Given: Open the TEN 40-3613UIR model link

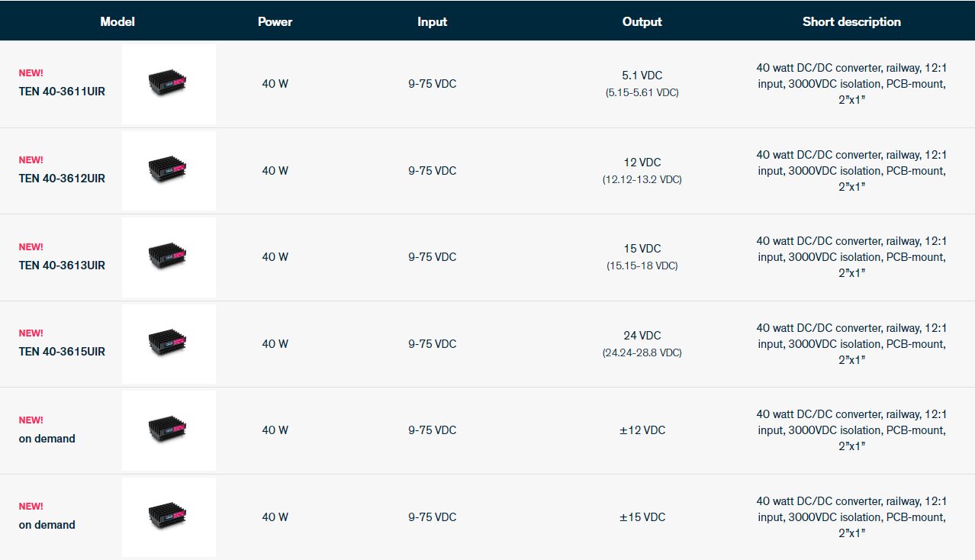Looking at the screenshot, I should 62,266.
